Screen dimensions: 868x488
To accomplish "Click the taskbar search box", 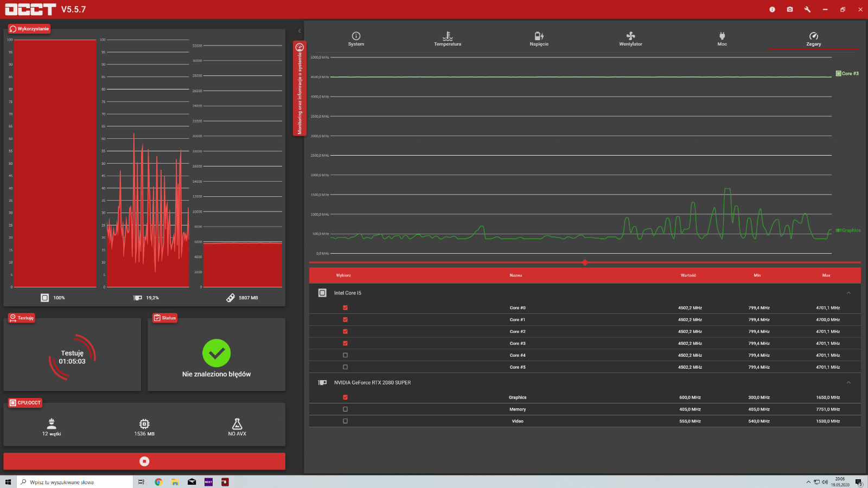I will (x=75, y=482).
